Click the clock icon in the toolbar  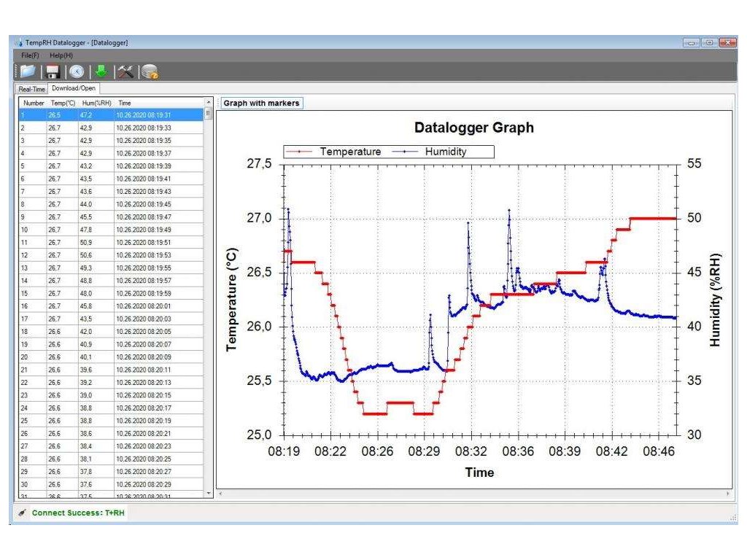(77, 71)
